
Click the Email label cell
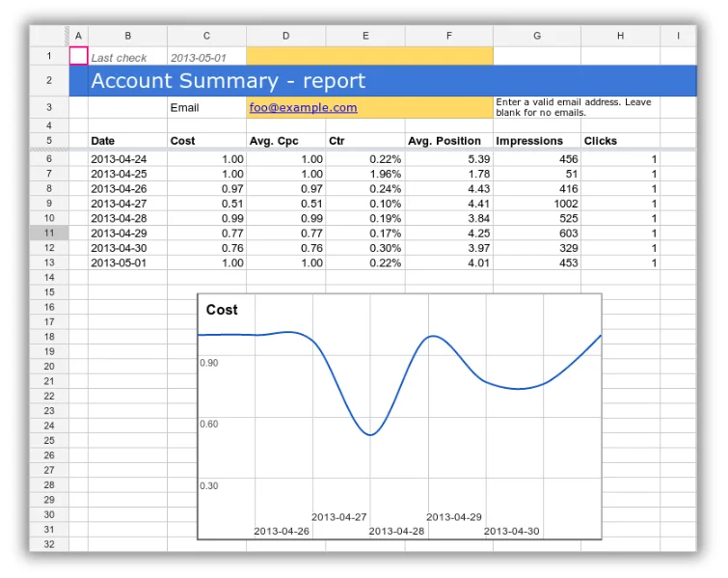[184, 108]
